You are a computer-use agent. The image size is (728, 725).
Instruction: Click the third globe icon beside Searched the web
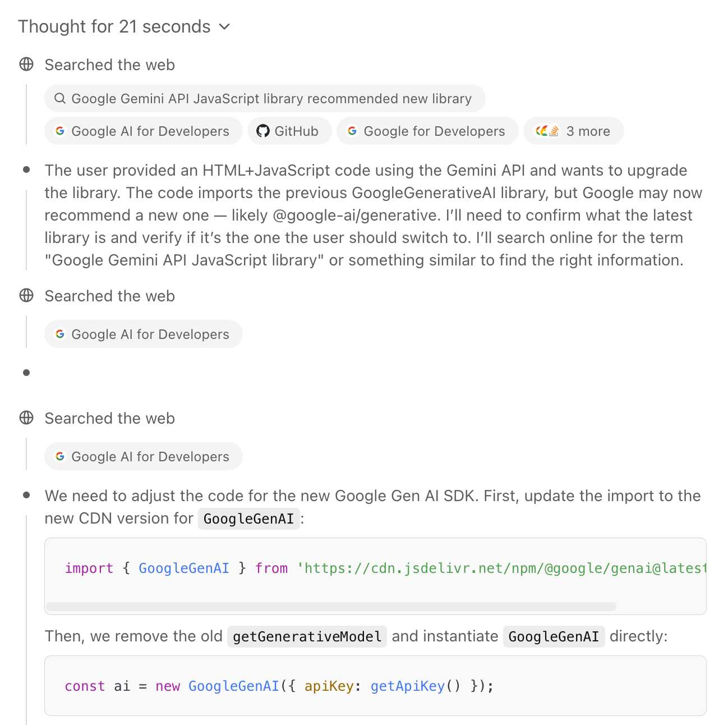coord(26,418)
